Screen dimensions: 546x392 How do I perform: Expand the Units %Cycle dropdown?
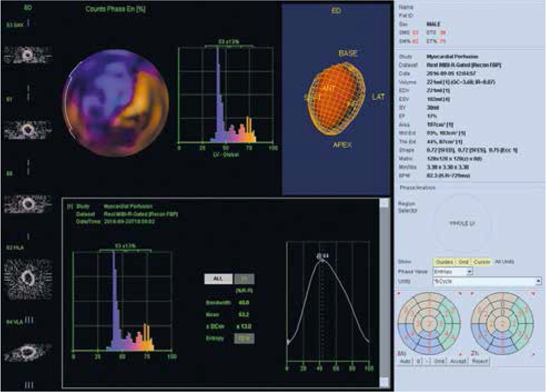pyautogui.click(x=538, y=281)
